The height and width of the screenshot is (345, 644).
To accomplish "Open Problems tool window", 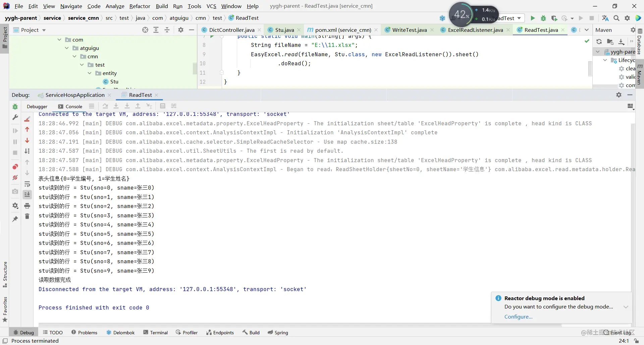I will tap(84, 333).
